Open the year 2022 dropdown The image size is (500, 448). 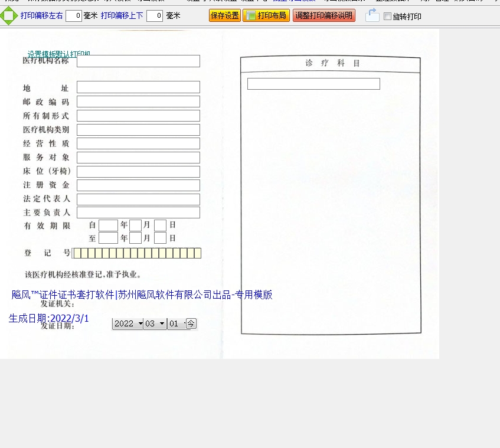(129, 323)
